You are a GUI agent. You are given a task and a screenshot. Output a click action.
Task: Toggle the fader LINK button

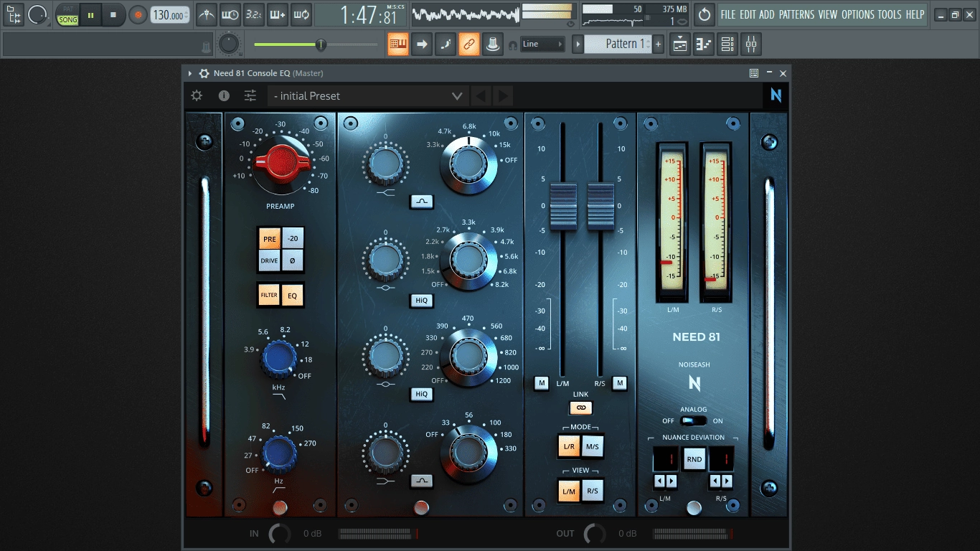pyautogui.click(x=581, y=408)
